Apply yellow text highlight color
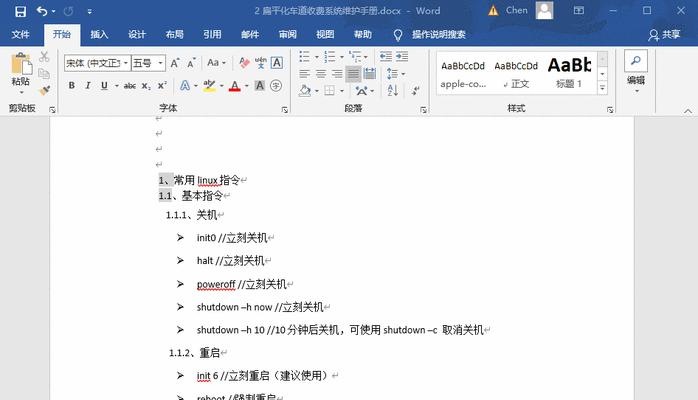 pos(209,85)
